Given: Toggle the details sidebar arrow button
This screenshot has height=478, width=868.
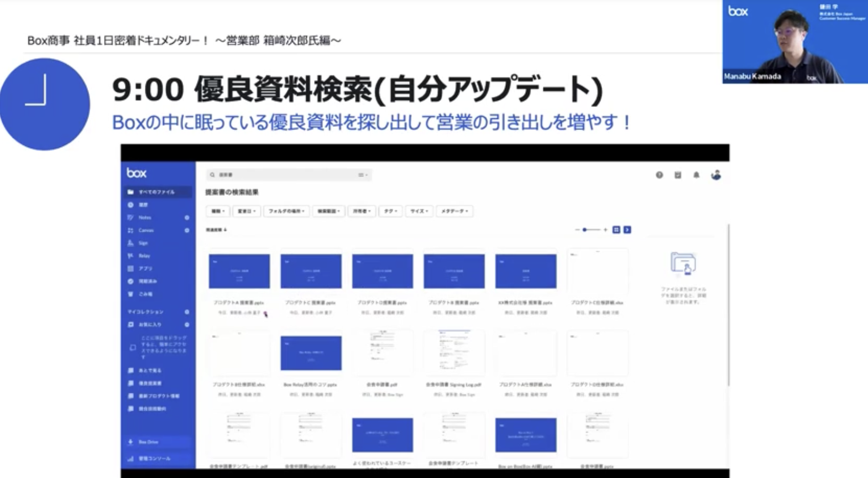Looking at the screenshot, I should [627, 230].
